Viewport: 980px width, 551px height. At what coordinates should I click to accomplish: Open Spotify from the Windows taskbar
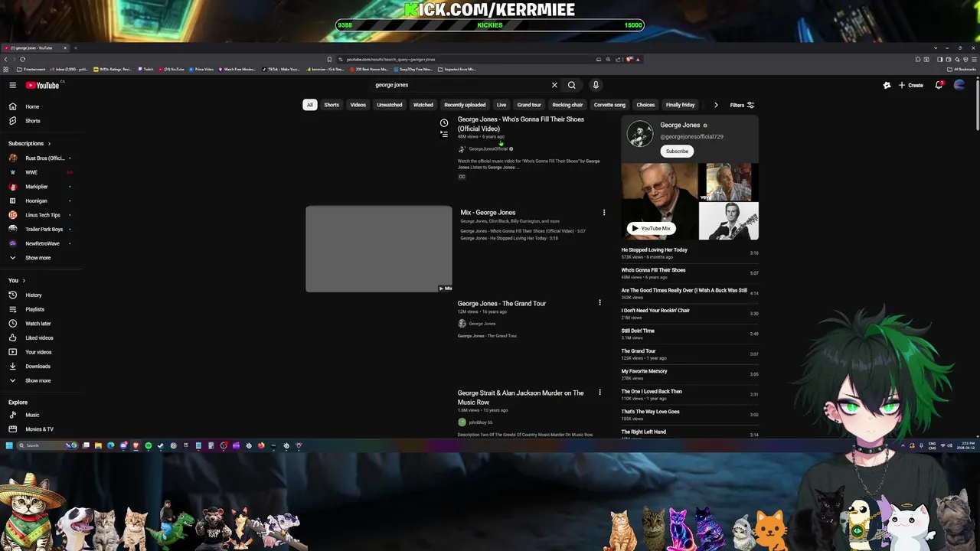coord(149,445)
